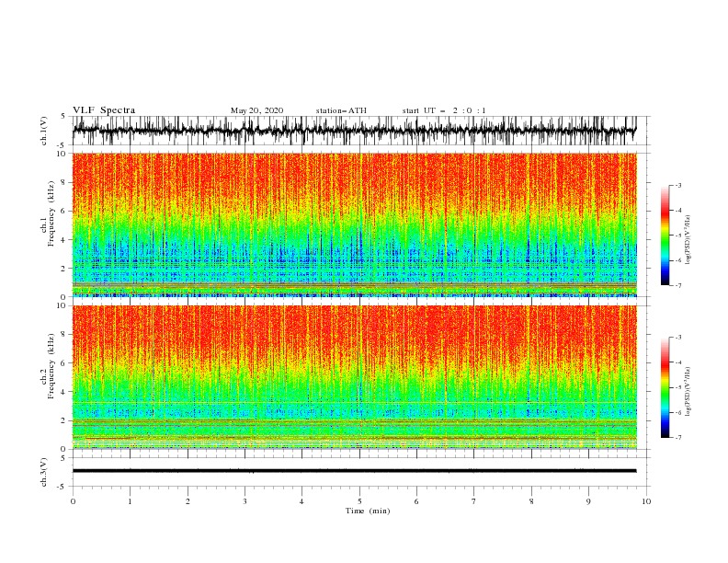
Task: Select the log(PSD) label beside ch.2 color bar
Action: pos(688,392)
